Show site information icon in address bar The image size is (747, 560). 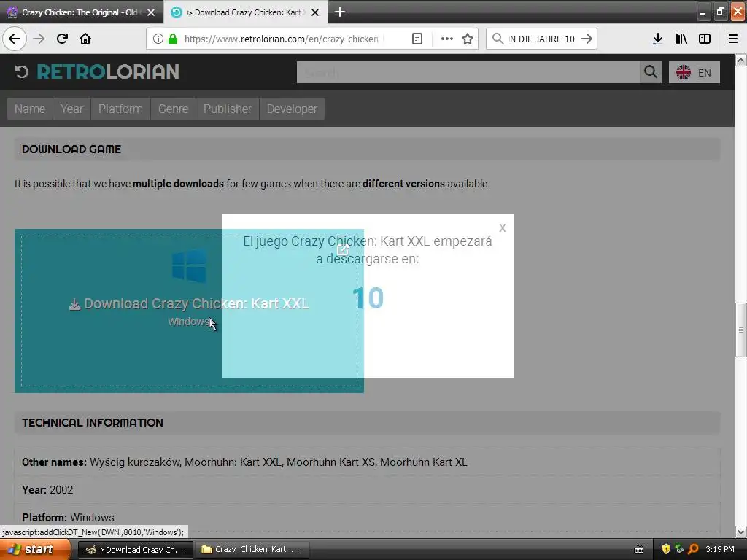158,39
